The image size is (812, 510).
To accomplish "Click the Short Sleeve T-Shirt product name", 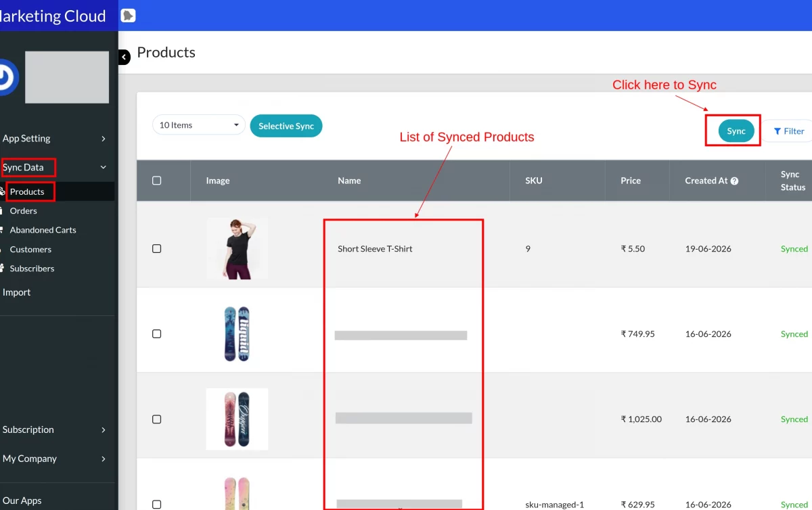I will point(375,249).
